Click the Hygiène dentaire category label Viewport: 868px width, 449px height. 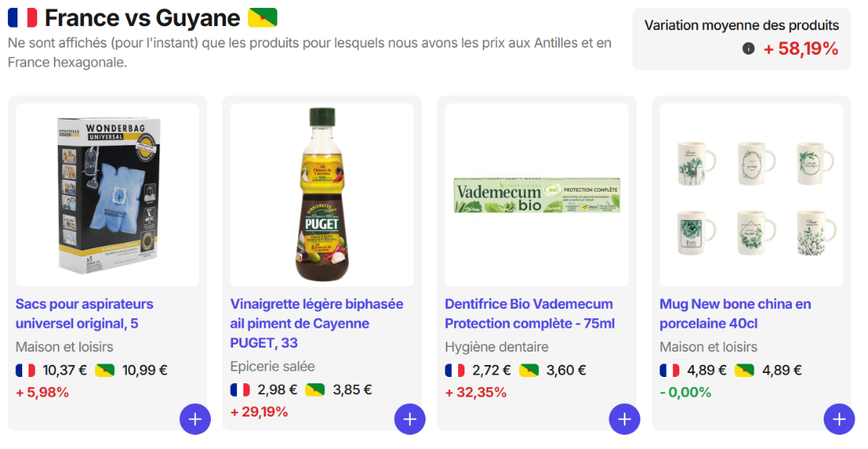(x=496, y=347)
